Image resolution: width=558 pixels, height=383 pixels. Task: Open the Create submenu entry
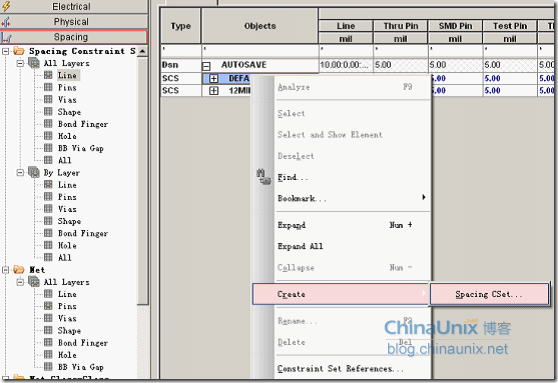click(x=341, y=294)
